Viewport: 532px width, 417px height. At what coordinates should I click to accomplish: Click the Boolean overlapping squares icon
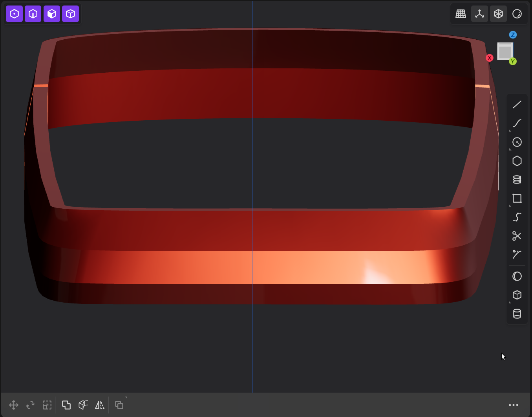(66, 405)
